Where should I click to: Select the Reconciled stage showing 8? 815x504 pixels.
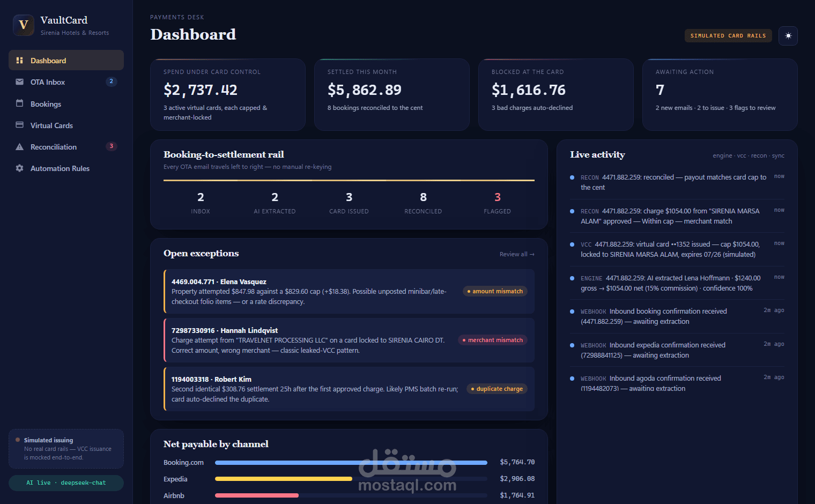tap(423, 203)
